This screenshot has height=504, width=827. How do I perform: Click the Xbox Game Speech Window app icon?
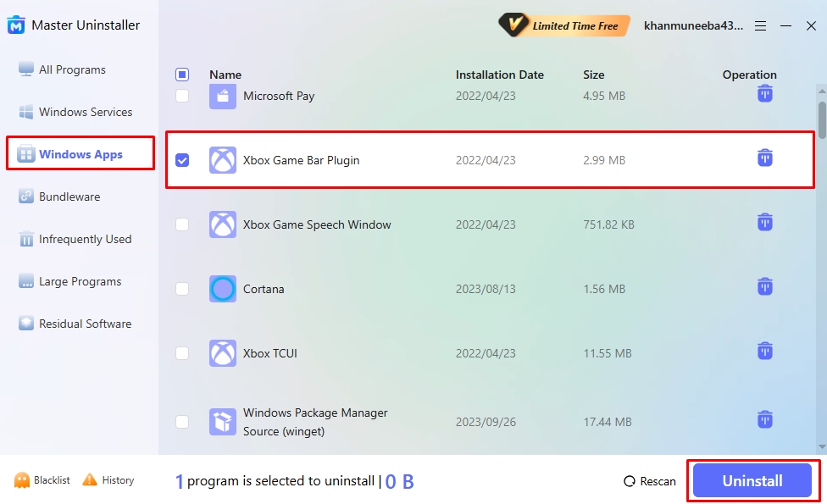coord(223,224)
